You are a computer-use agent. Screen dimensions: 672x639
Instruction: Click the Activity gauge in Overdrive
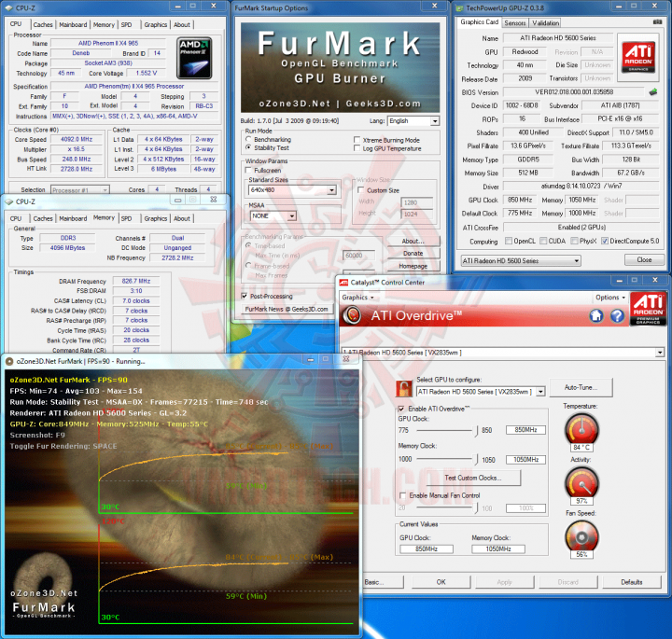point(581,483)
